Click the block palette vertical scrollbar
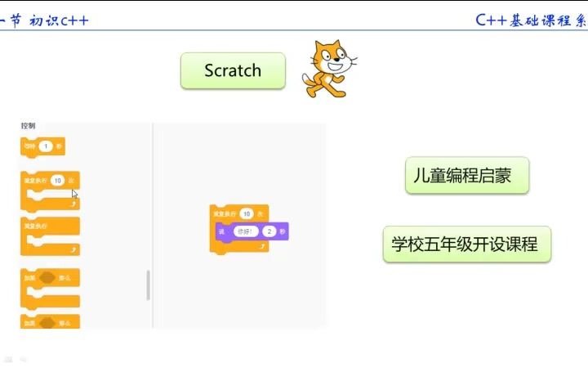Screen dimensions: 588x368 coord(148,285)
